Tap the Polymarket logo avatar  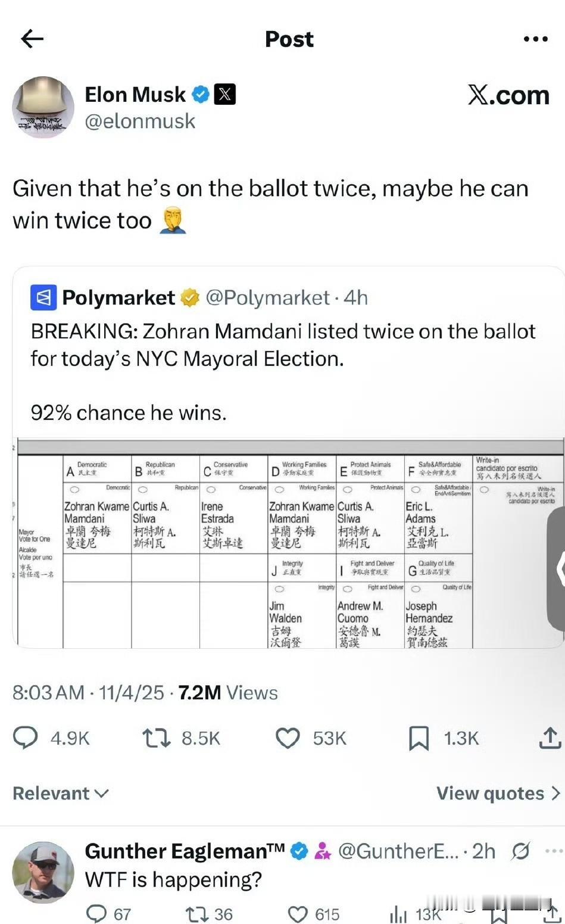click(x=43, y=297)
